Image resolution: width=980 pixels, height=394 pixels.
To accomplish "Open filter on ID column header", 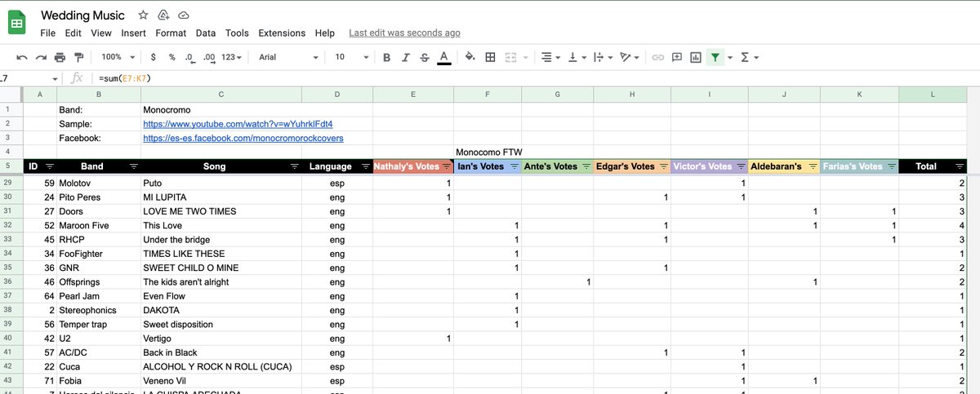I will 50,166.
